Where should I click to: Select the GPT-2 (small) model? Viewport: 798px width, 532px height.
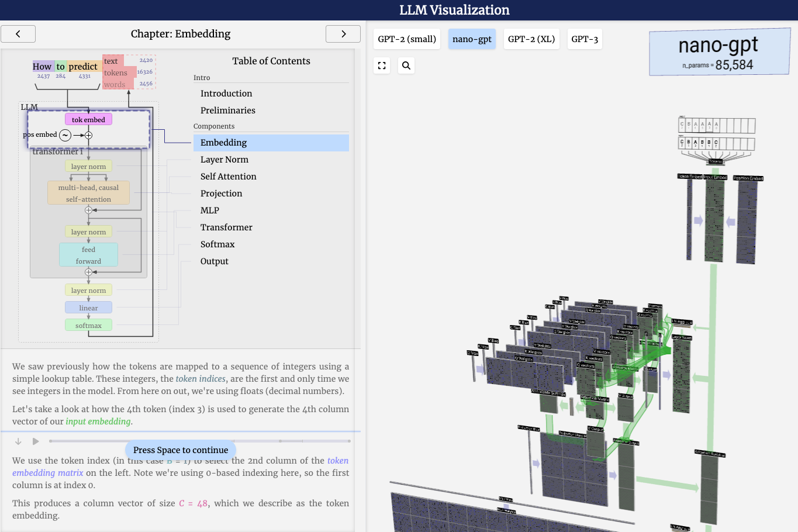pos(407,39)
